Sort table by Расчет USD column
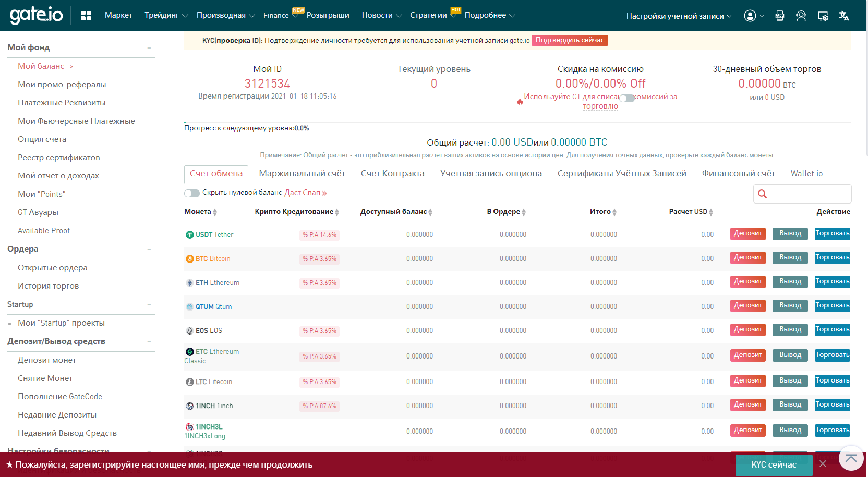This screenshot has width=868, height=477. pos(711,212)
